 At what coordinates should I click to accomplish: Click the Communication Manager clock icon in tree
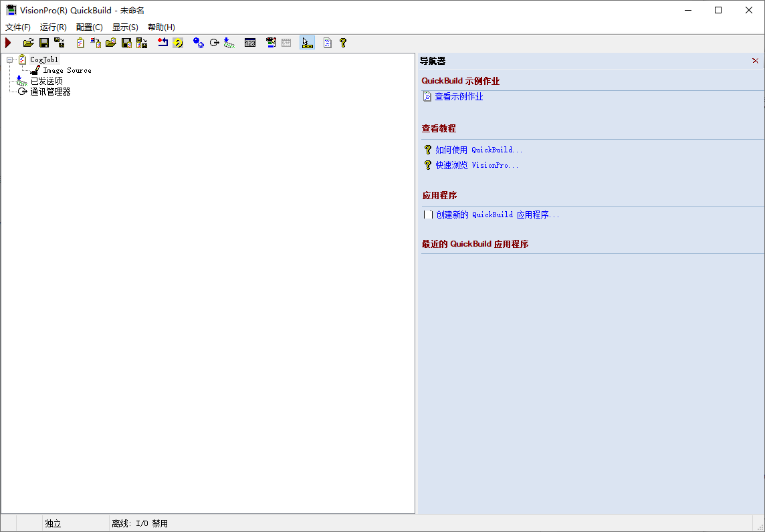coord(21,92)
